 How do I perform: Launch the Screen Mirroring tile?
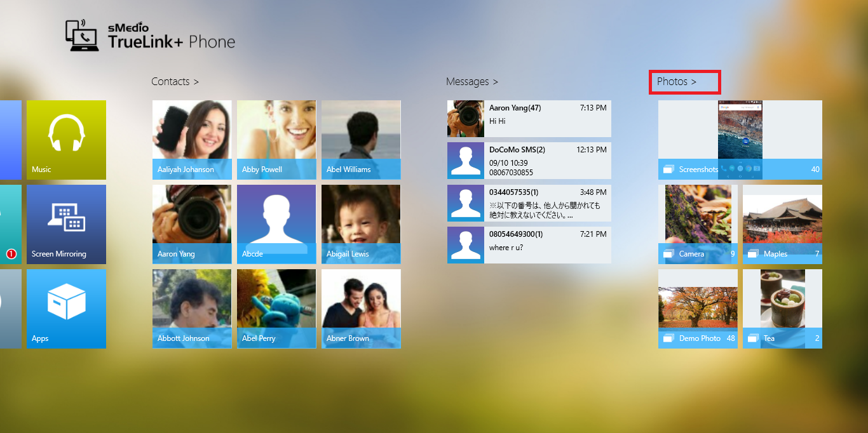pyautogui.click(x=66, y=224)
